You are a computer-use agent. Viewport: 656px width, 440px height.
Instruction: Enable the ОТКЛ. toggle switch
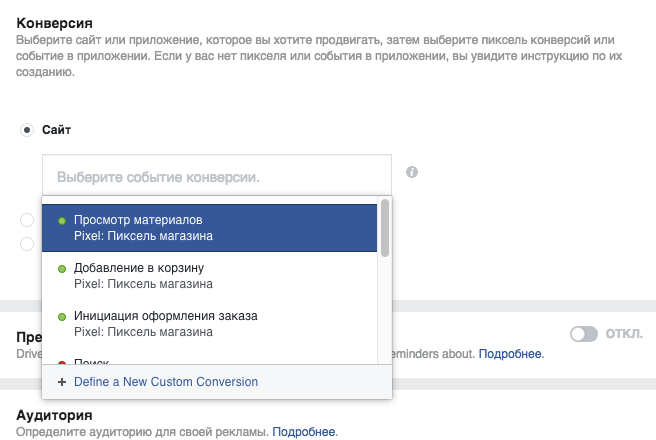coord(584,334)
